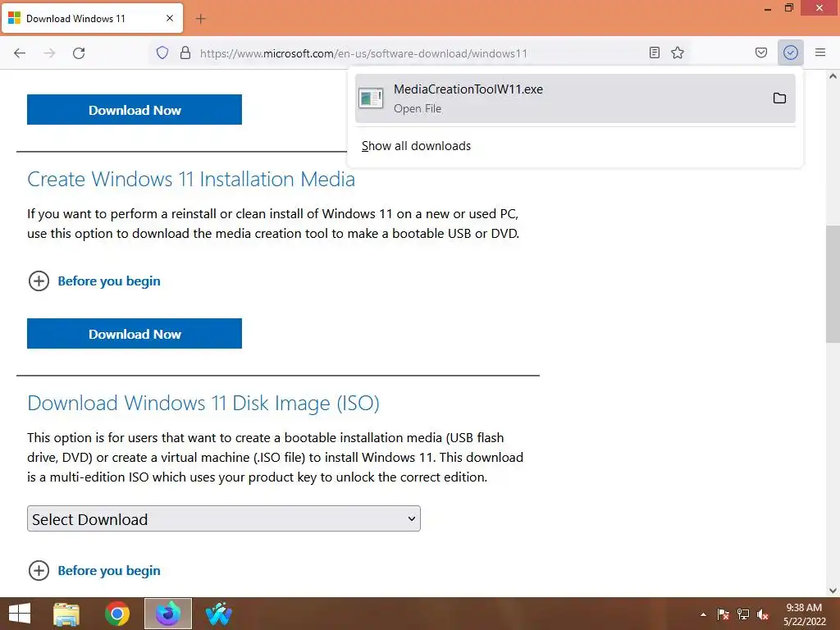Open a new tab with the plus button
Image resolution: width=840 pixels, height=630 pixels.
200,19
